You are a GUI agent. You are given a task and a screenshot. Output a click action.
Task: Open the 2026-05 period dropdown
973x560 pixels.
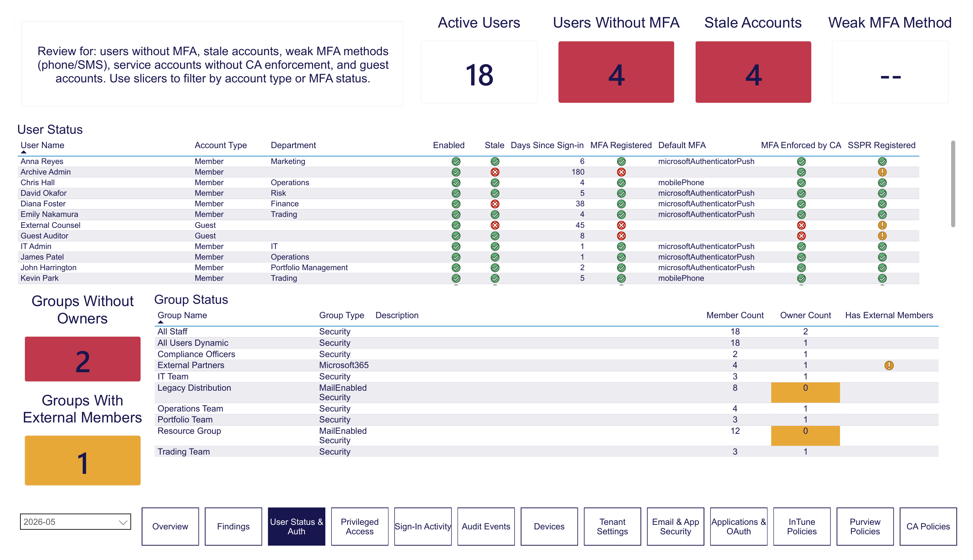[x=75, y=521]
